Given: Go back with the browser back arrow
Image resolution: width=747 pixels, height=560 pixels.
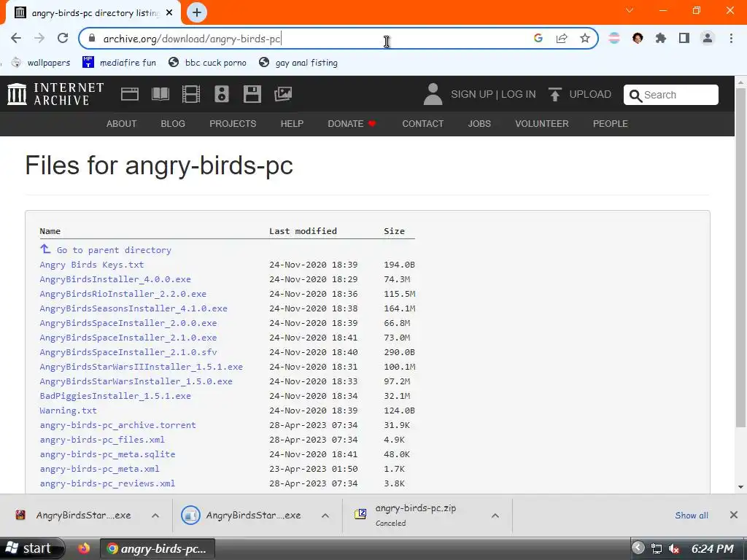Looking at the screenshot, I should [16, 38].
